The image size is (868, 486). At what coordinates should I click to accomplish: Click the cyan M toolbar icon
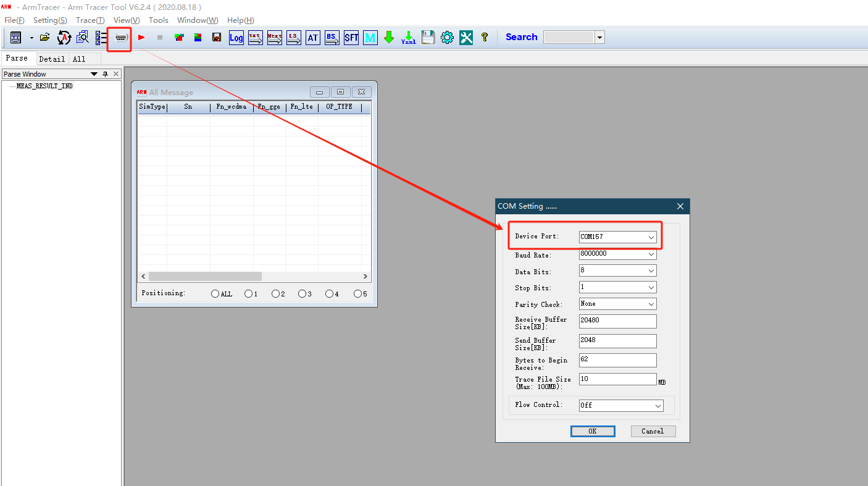click(370, 38)
